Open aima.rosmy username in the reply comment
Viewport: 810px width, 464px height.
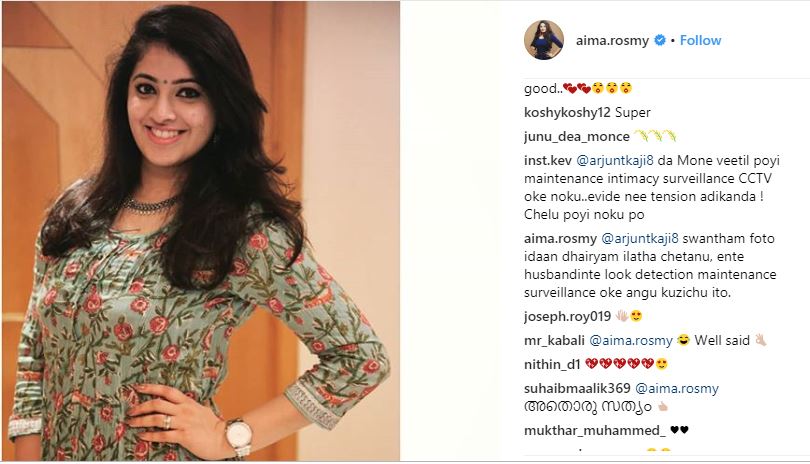click(x=560, y=239)
